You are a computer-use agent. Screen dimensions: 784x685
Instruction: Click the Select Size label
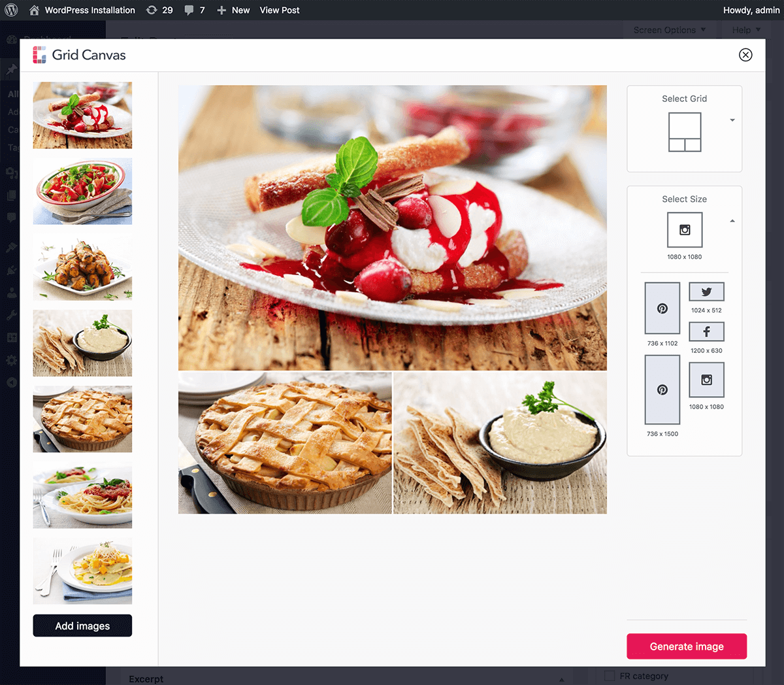pos(685,199)
